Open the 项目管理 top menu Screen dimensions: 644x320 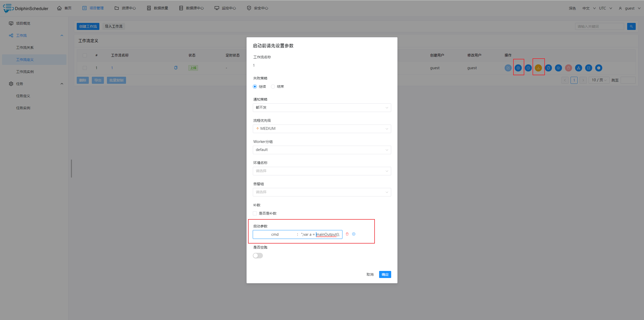point(93,8)
